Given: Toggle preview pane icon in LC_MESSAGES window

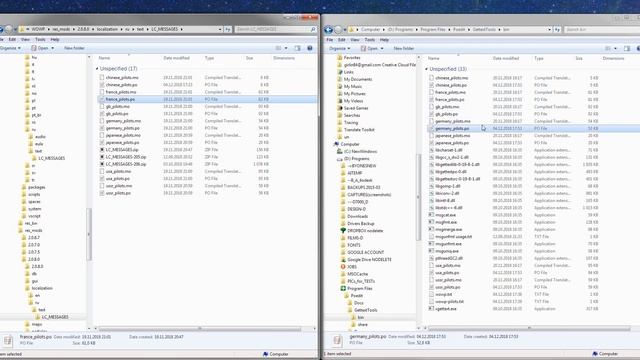Looking at the screenshot, I should (298, 48).
